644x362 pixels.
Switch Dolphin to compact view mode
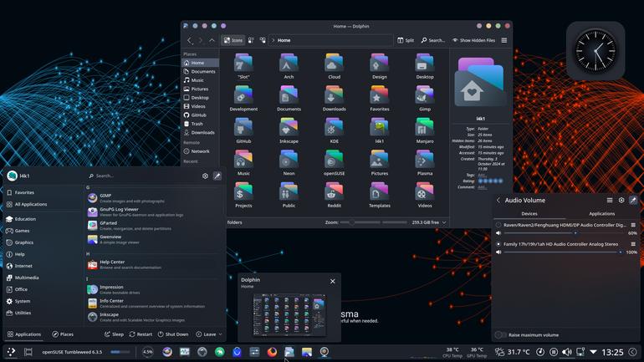tap(251, 40)
